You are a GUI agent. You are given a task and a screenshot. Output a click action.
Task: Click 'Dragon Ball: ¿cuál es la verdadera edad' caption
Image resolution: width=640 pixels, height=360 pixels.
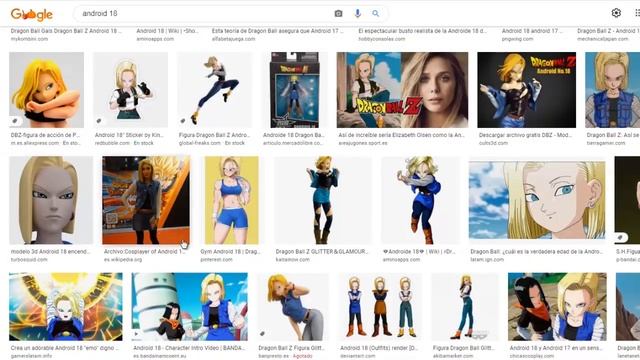click(x=536, y=252)
